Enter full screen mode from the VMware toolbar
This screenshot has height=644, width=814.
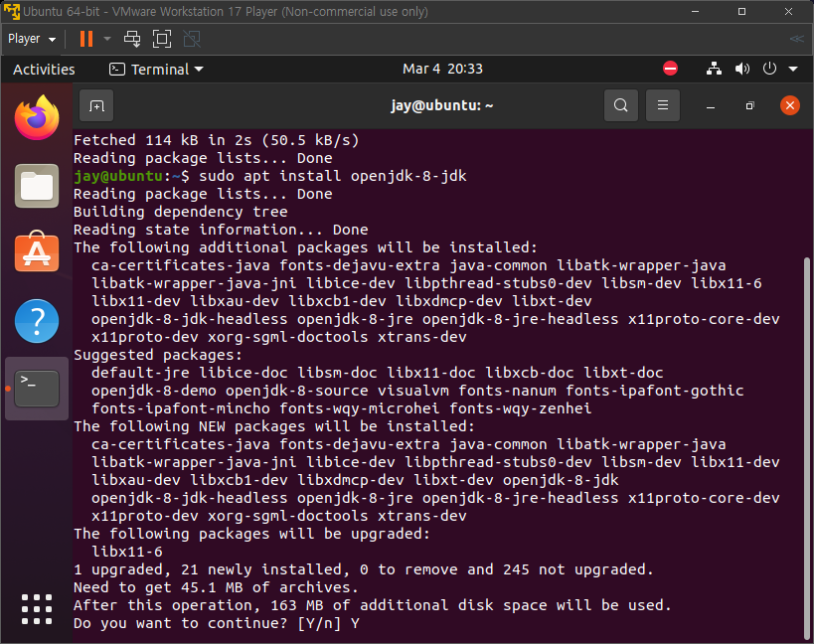161,39
